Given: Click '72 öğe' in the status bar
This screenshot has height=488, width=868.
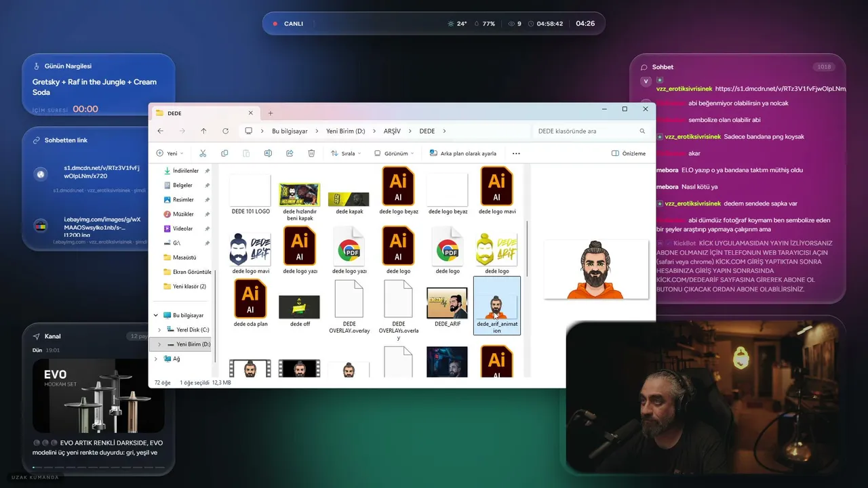Looking at the screenshot, I should (x=162, y=382).
